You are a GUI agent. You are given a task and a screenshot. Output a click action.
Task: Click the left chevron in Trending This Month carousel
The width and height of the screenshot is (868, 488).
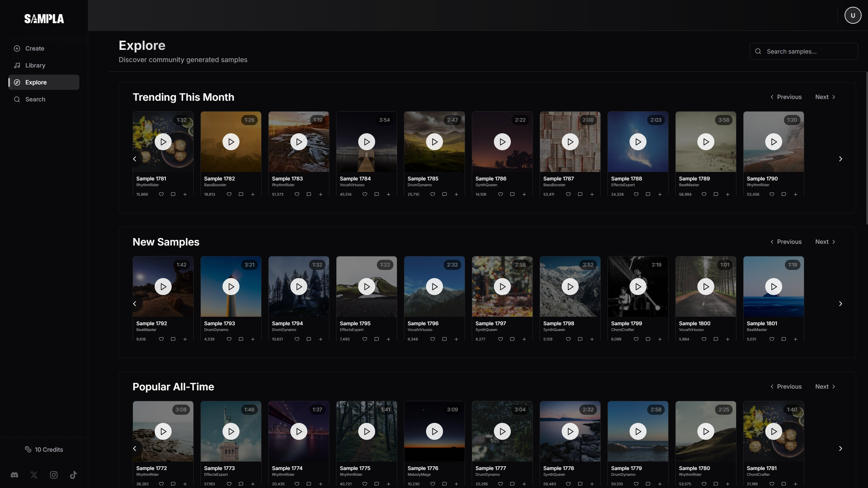click(134, 158)
